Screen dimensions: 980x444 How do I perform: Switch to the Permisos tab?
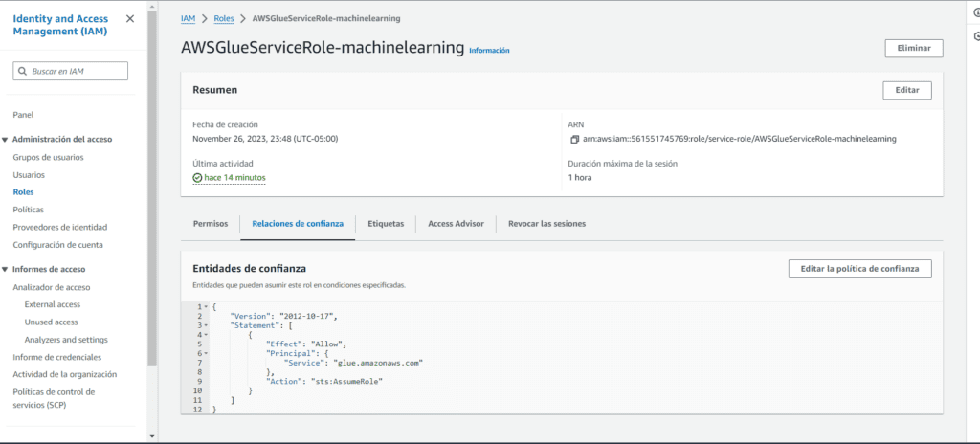[x=211, y=224]
